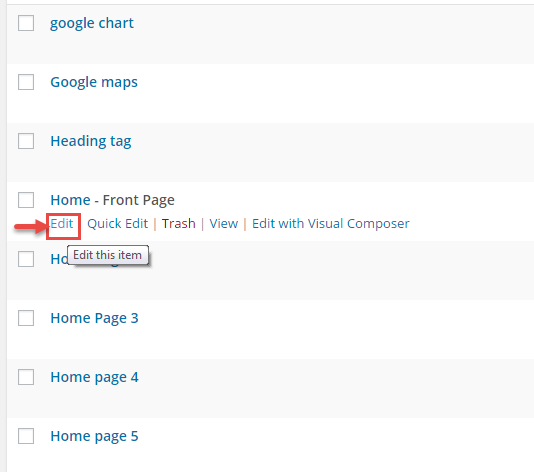This screenshot has height=472, width=534.
Task: View the Home - Front Page
Action: 224,224
